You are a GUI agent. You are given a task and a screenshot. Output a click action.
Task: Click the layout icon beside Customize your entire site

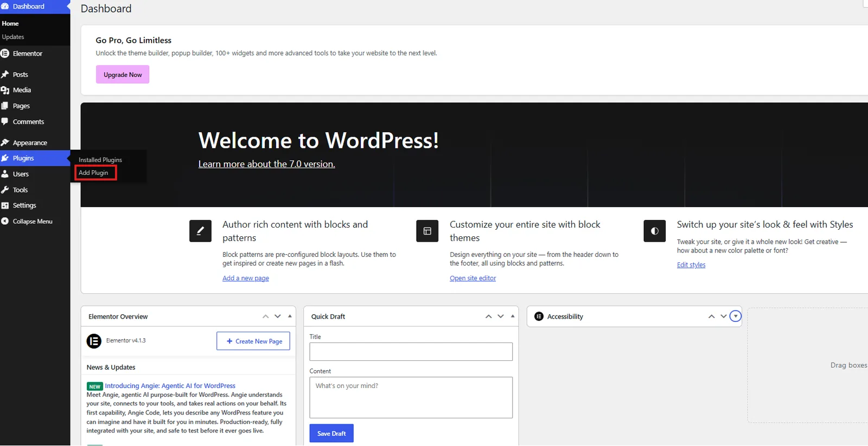coord(427,231)
